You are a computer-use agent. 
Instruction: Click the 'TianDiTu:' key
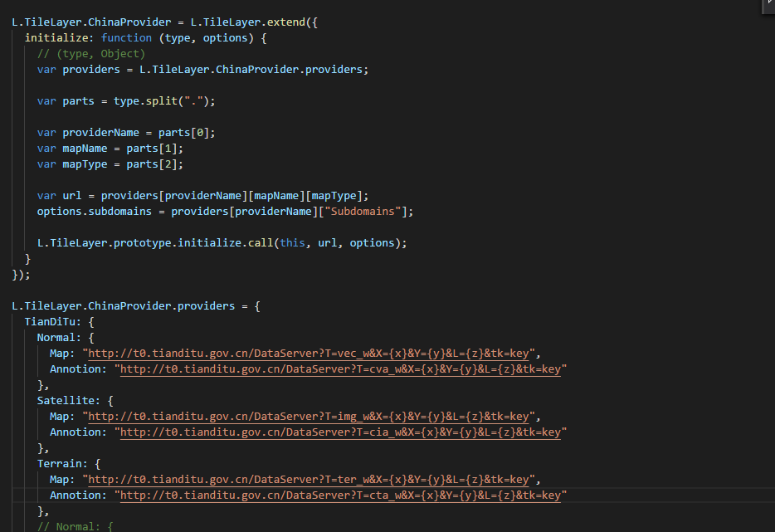click(x=53, y=322)
